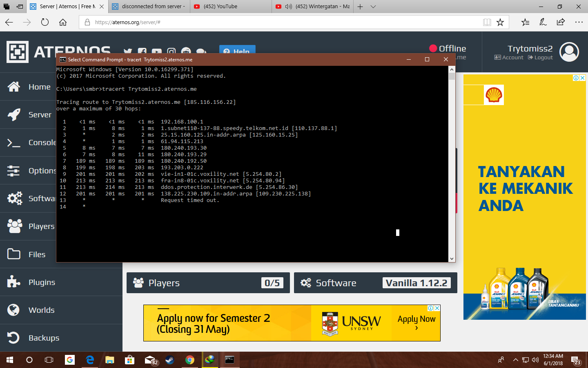Click Apply Now on the UNSW ad

[416, 321]
